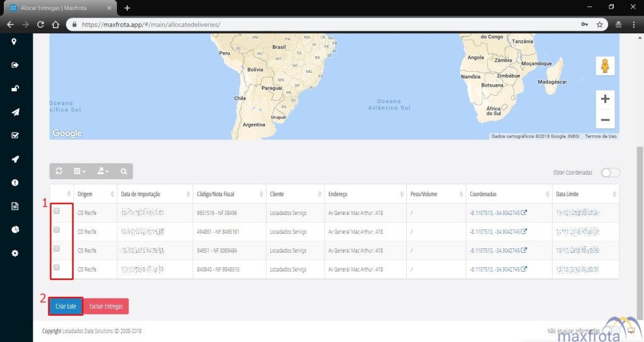
Task: Click the rocket icon in sidebar
Action: (14, 159)
